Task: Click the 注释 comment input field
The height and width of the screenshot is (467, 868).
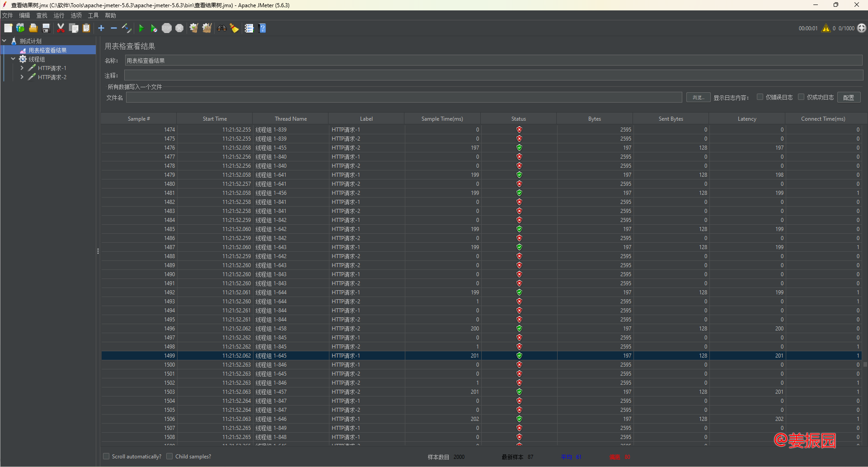Action: pyautogui.click(x=493, y=75)
